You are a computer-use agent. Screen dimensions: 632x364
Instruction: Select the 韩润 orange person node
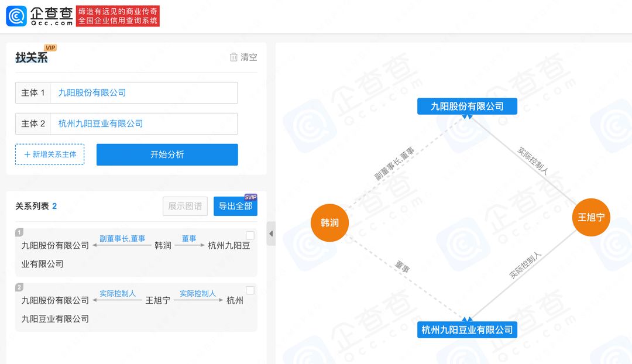(329, 223)
